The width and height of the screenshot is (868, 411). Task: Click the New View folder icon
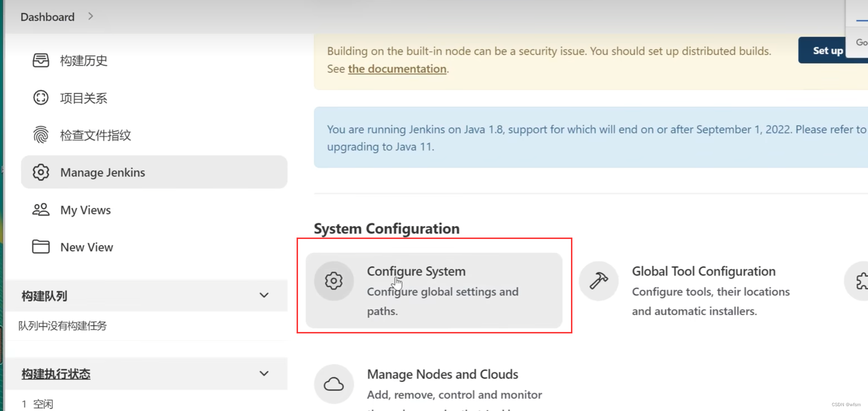(x=41, y=247)
